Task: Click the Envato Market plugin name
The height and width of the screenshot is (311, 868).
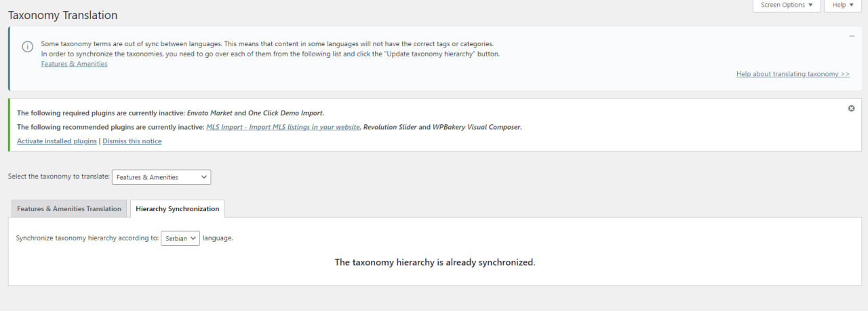Action: (209, 113)
